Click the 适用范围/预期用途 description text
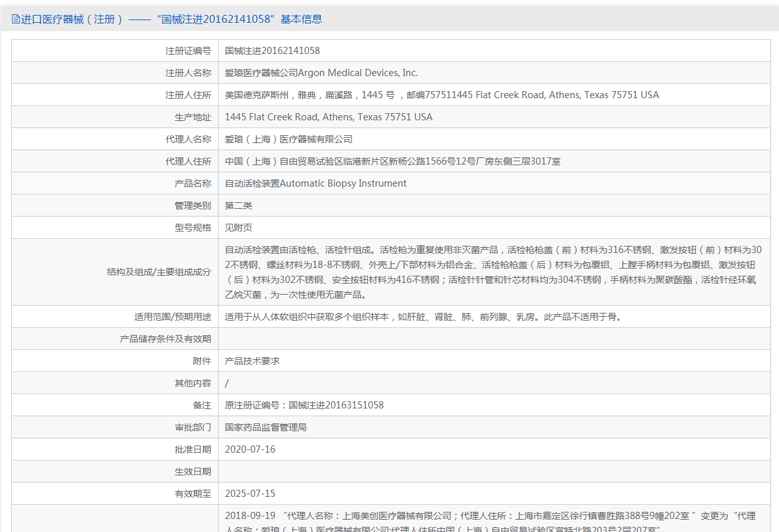779x532 pixels. [423, 317]
